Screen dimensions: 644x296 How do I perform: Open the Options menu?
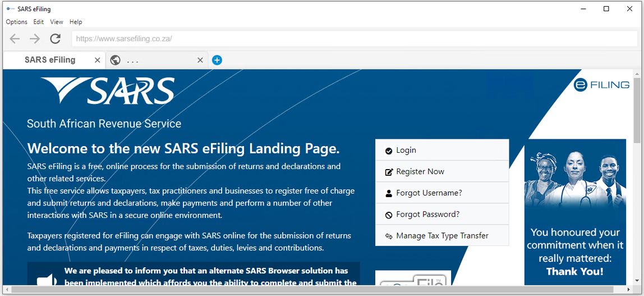pyautogui.click(x=16, y=22)
